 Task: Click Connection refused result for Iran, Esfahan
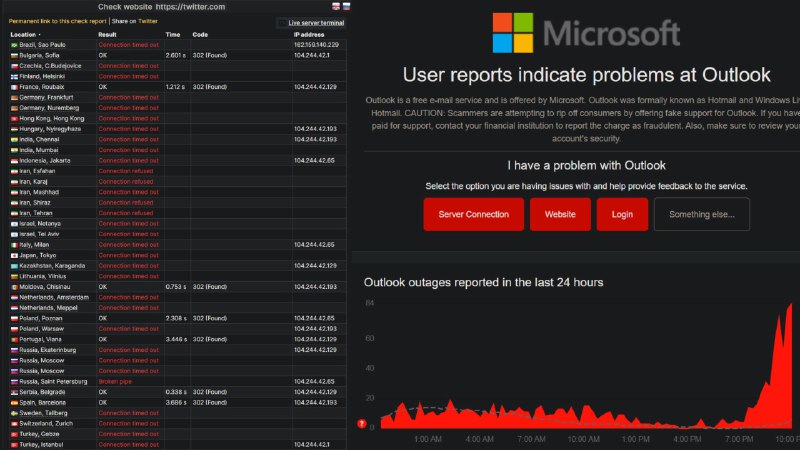click(126, 171)
